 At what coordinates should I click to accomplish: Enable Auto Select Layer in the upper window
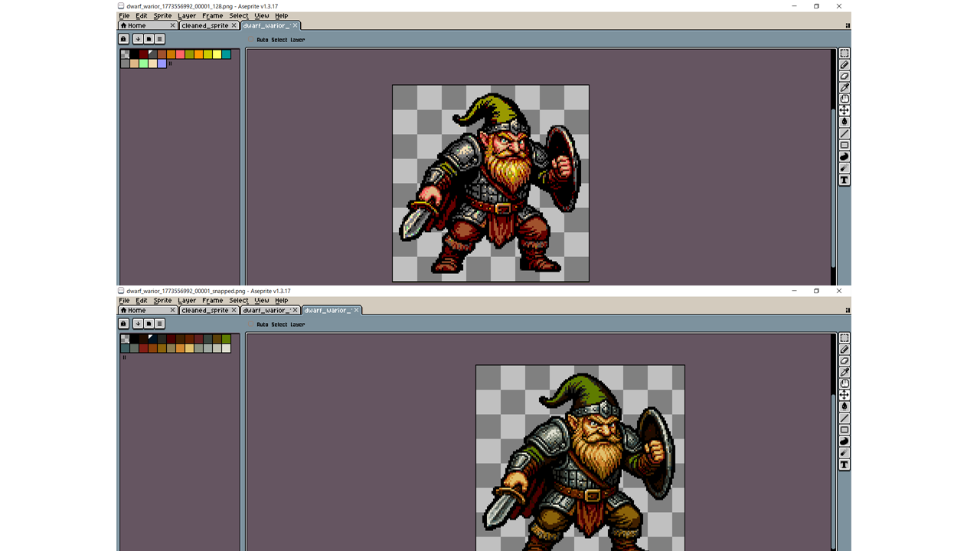point(251,40)
